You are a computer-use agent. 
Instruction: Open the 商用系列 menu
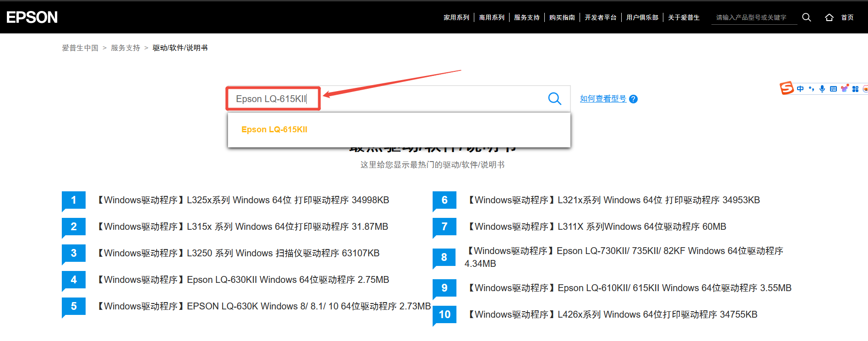pos(492,17)
